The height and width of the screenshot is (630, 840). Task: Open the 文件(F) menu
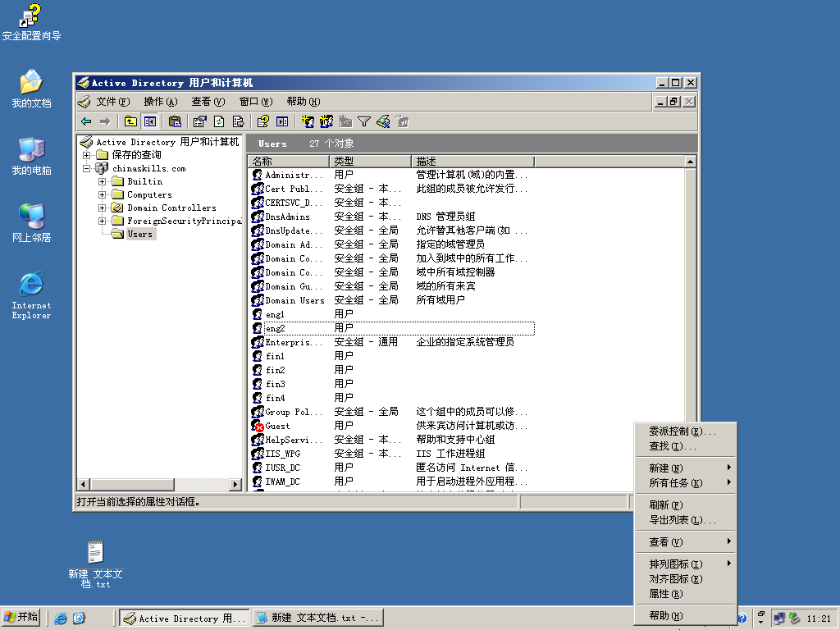click(112, 102)
